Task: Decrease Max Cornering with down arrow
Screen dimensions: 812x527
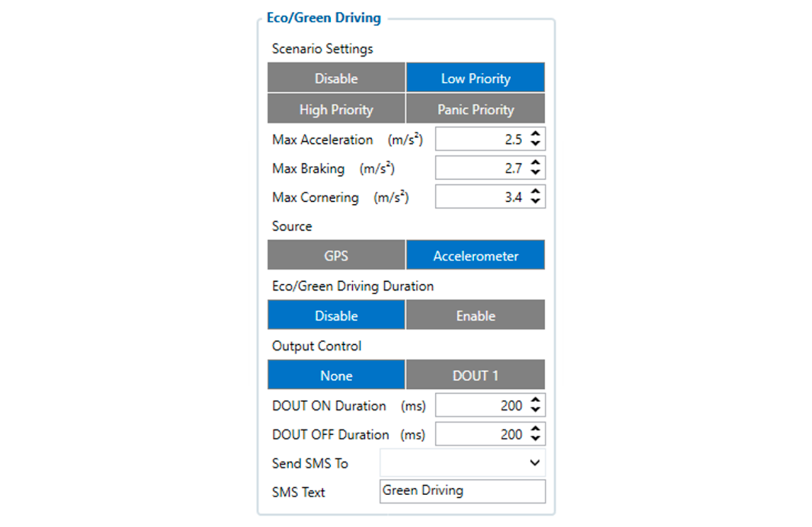Action: point(535,201)
